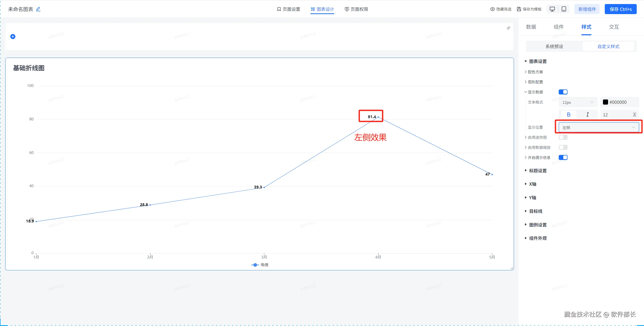The image size is (644, 326).
Task: Click the black #000000 color swatch
Action: [x=605, y=102]
